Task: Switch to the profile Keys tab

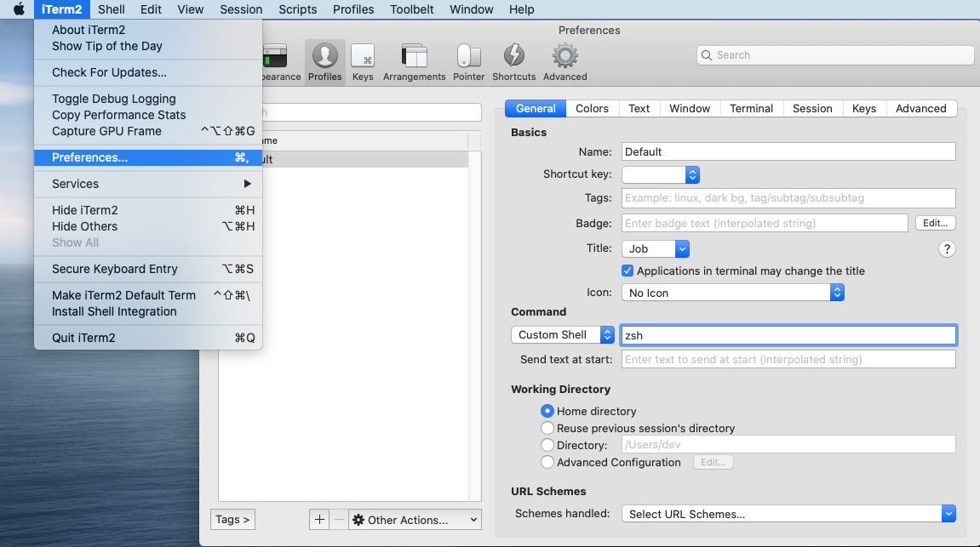Action: (863, 108)
